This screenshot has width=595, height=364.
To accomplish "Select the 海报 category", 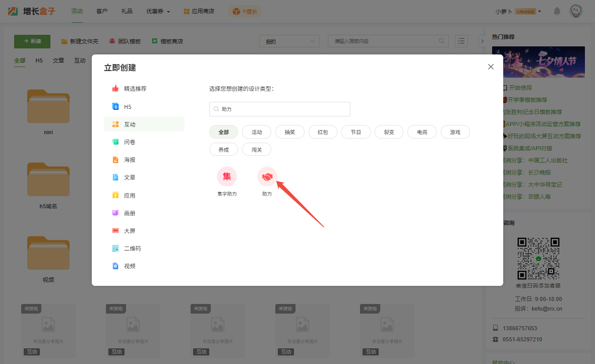I will pos(130,160).
